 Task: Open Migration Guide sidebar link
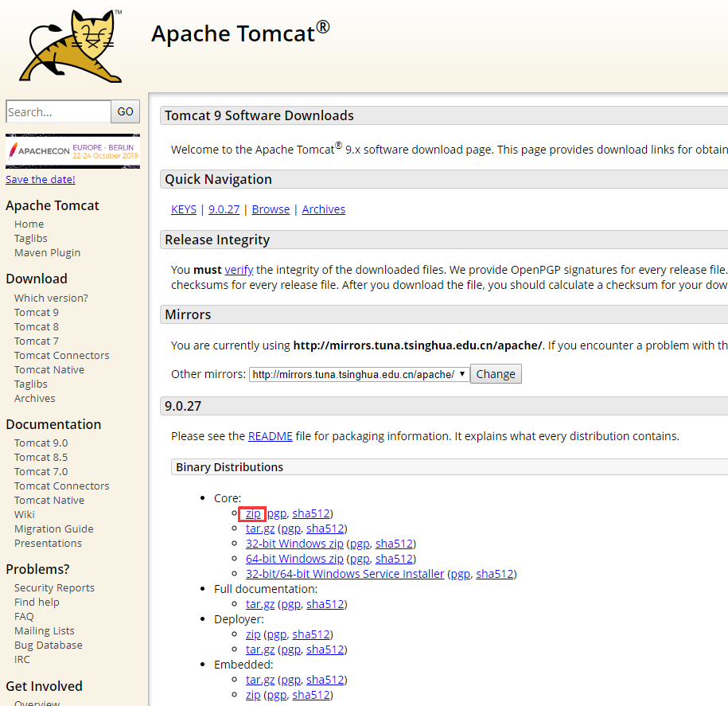pyautogui.click(x=54, y=529)
